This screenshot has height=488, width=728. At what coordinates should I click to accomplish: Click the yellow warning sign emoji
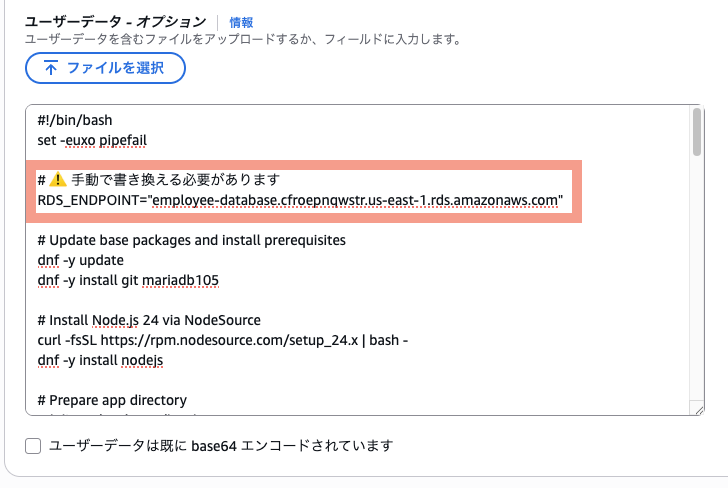click(x=58, y=179)
